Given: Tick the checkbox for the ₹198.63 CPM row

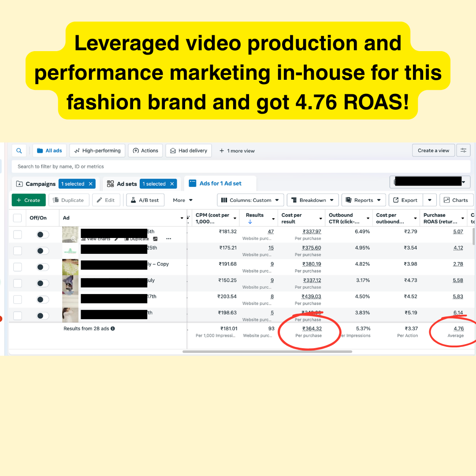Looking at the screenshot, I should click(17, 316).
